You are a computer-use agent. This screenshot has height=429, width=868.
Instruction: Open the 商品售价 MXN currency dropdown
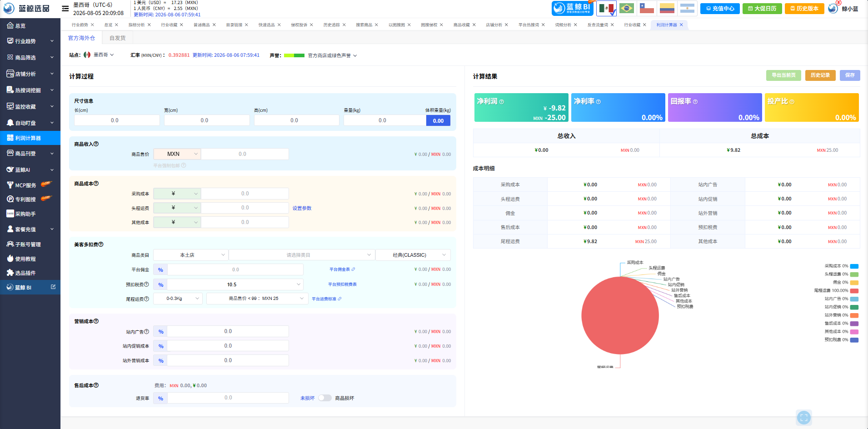coord(177,154)
